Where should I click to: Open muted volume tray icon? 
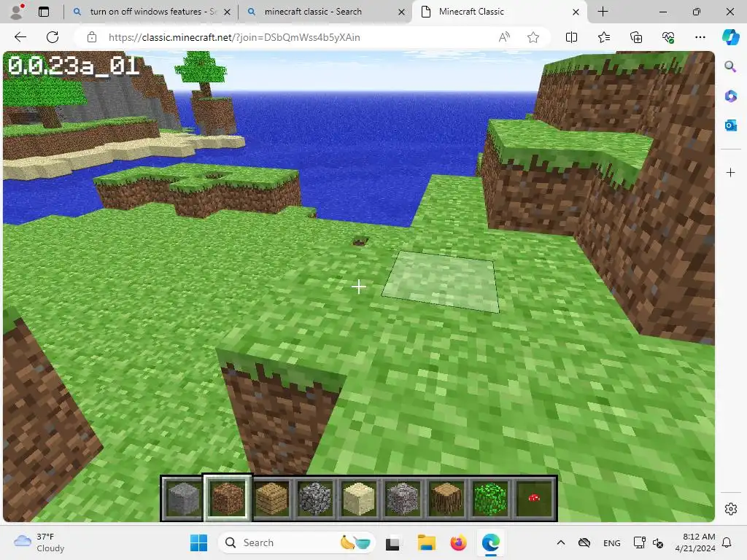658,542
